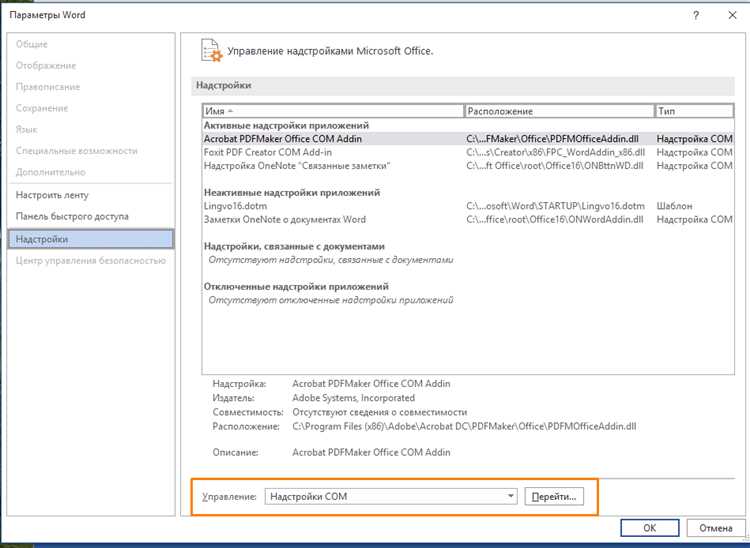The width and height of the screenshot is (750, 548).
Task: Select Заметки OneNote о документах Word row
Action: 468,219
